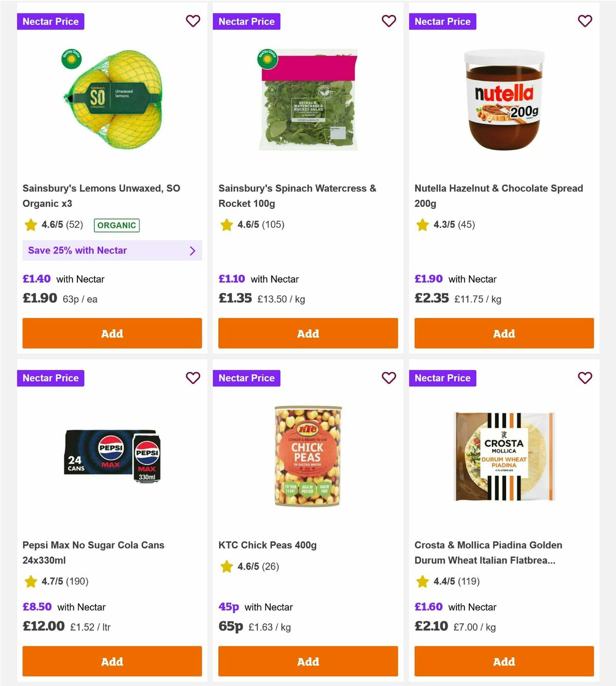Toggle favourite on the Piadina flatbreads
This screenshot has height=686, width=616.
pos(585,378)
